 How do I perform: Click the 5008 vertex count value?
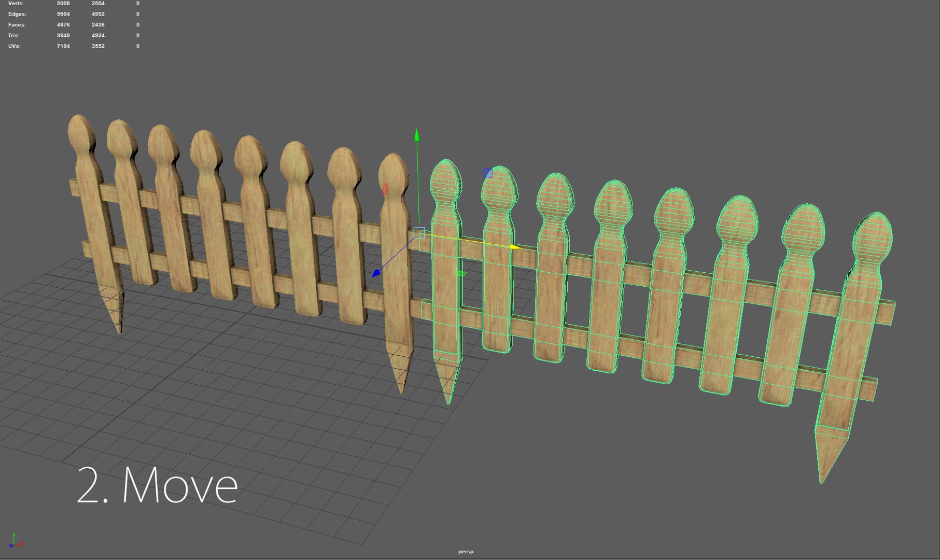click(x=63, y=3)
